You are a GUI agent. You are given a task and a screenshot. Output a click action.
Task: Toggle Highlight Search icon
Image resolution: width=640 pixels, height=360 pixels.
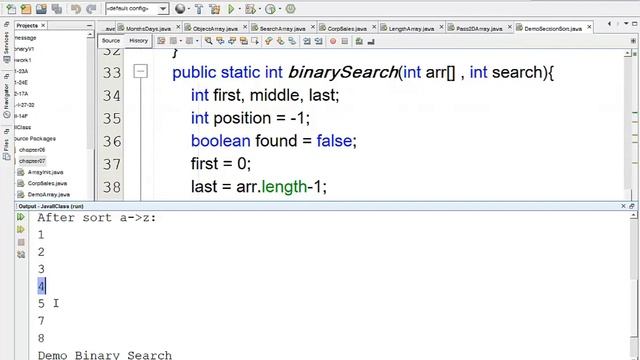click(x=244, y=41)
